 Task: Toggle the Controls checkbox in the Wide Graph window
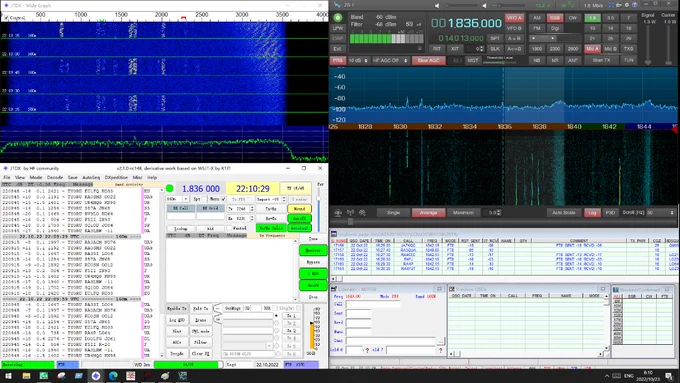[6, 18]
